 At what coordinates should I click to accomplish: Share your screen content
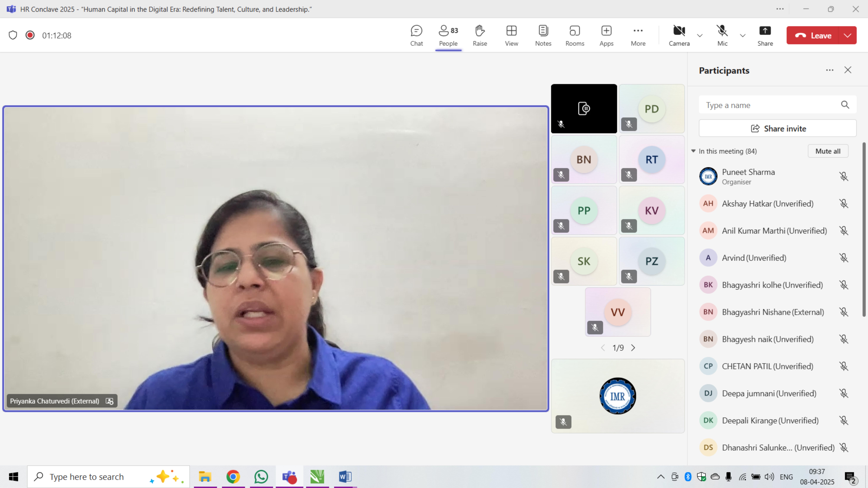pyautogui.click(x=765, y=35)
